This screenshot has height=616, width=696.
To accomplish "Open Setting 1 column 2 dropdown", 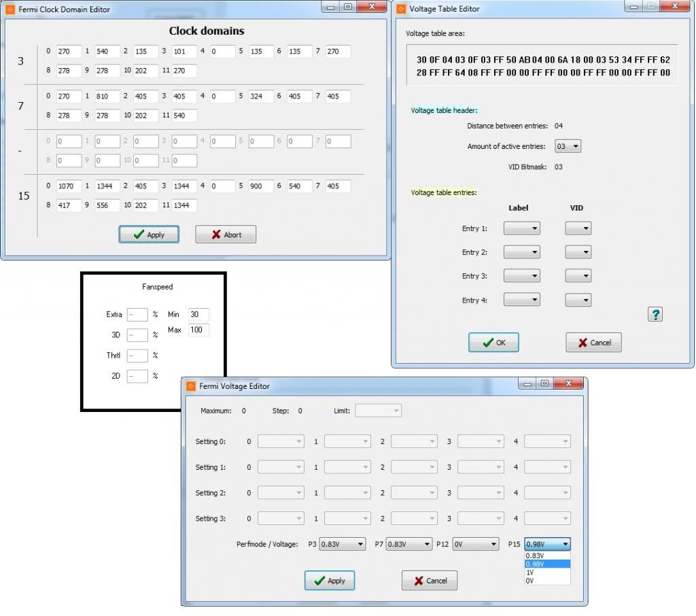I will [414, 467].
